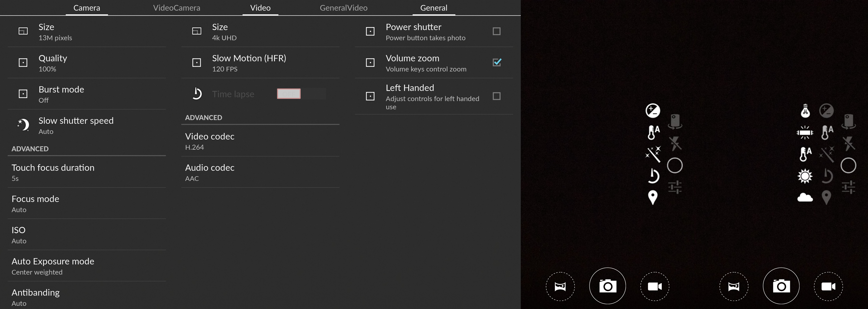Open Auto Exposure mode setting
This screenshot has width=868, height=309.
[87, 266]
